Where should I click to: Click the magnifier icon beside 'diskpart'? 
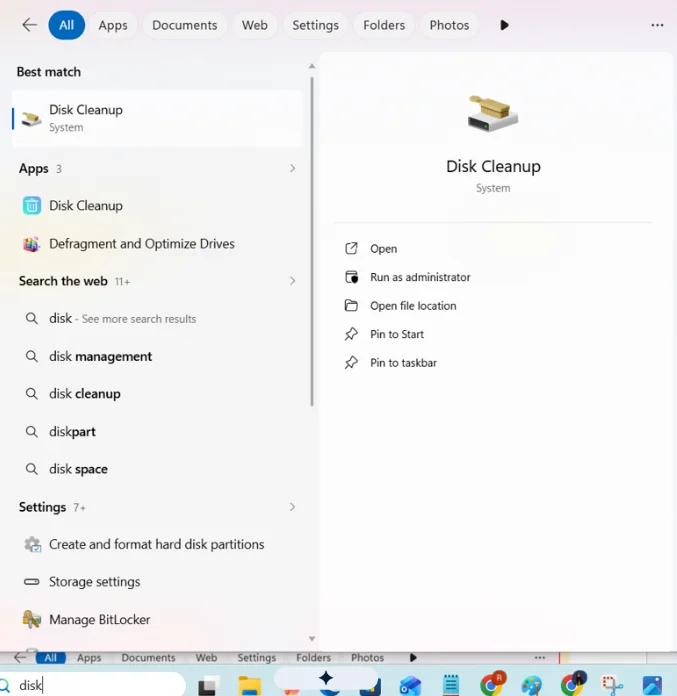pos(32,431)
